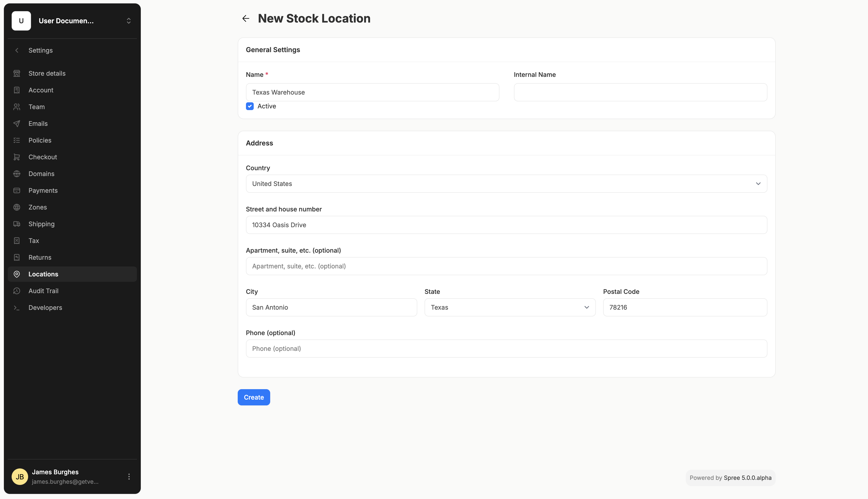Click into the Phone (optional) field
868x499 pixels.
506,348
